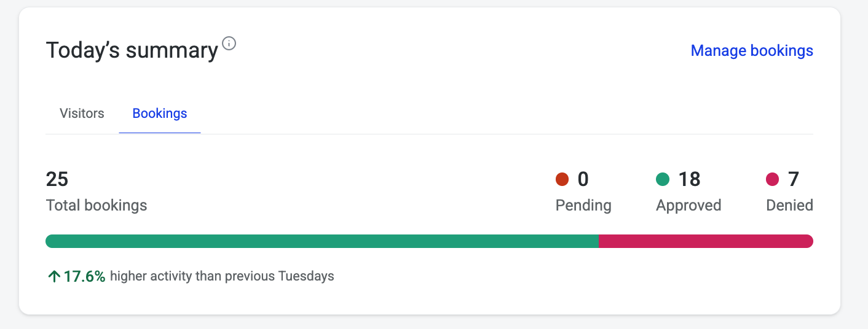868x329 pixels.
Task: Click the Denied count of 7
Action: click(793, 179)
